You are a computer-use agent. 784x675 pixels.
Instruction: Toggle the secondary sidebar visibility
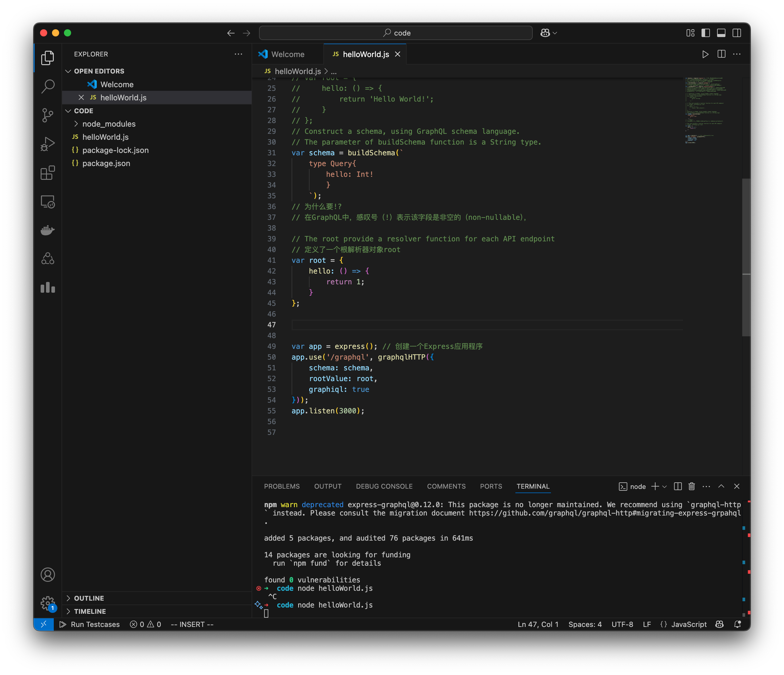(x=737, y=33)
